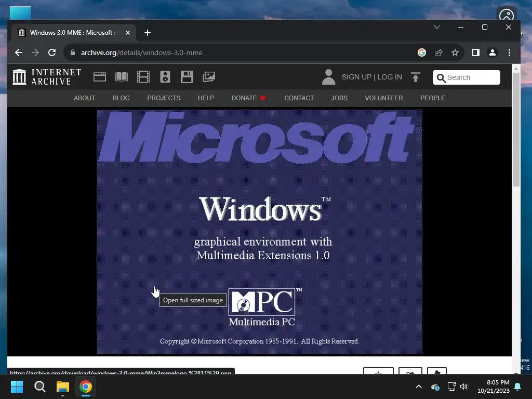Reload the page
This screenshot has width=532, height=399.
click(52, 52)
